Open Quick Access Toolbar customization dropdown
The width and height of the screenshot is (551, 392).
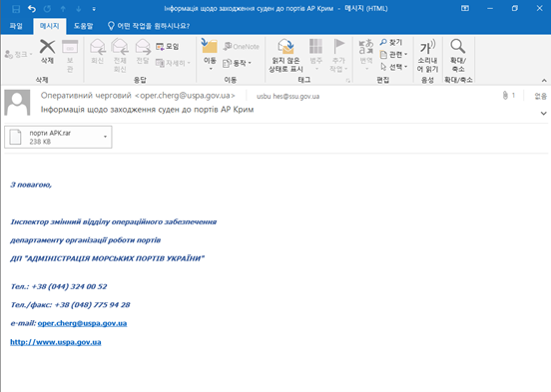tap(94, 9)
